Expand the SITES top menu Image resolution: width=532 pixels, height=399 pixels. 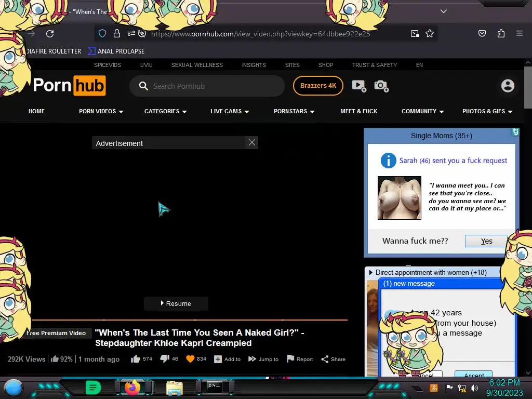pos(292,65)
